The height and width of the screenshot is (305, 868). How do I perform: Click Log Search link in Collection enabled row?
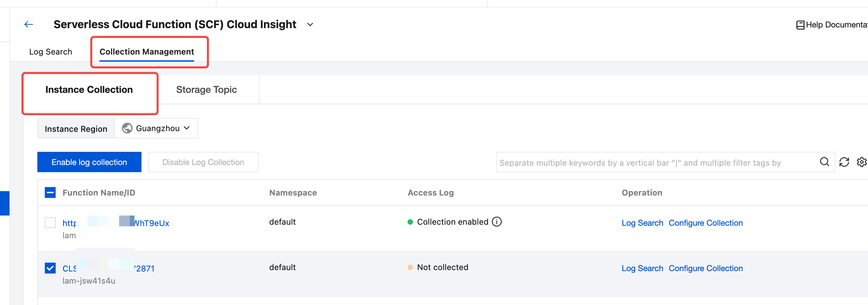pos(642,223)
